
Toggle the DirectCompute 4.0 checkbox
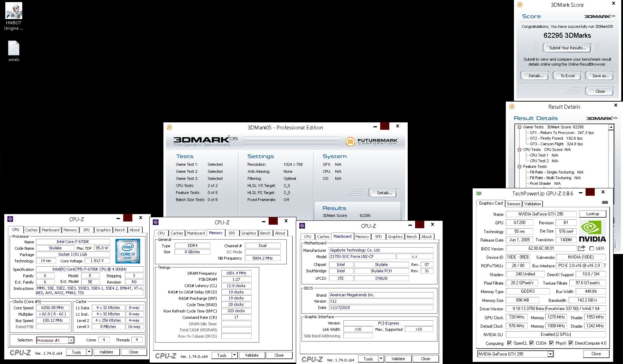tap(571, 343)
